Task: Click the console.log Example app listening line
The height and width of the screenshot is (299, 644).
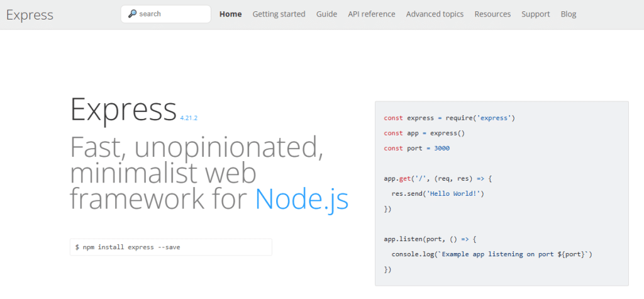Action: tap(492, 254)
